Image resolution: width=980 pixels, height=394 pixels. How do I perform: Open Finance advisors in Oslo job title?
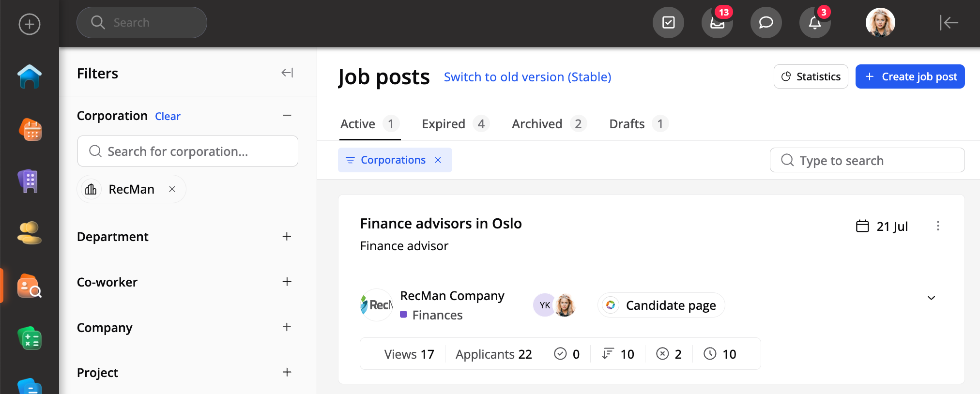coord(441,224)
